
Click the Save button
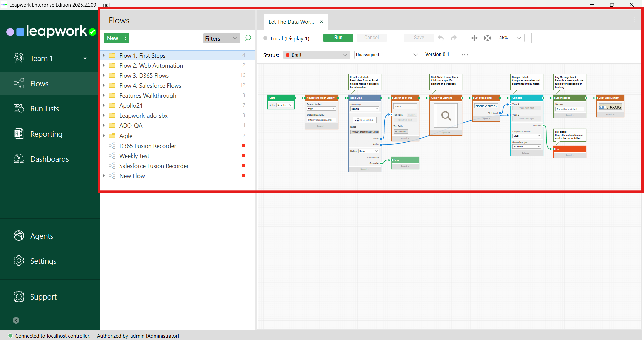coord(419,38)
